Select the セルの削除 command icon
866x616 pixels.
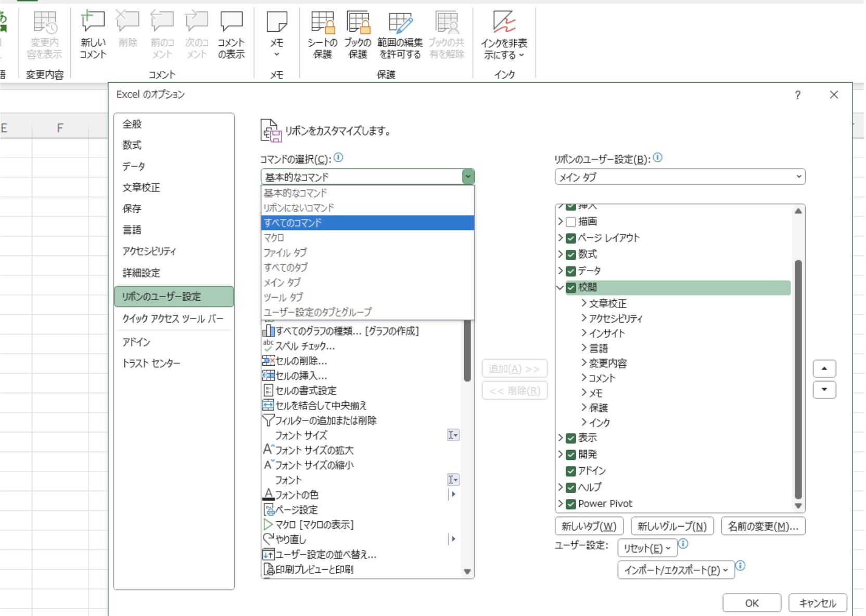tap(268, 361)
